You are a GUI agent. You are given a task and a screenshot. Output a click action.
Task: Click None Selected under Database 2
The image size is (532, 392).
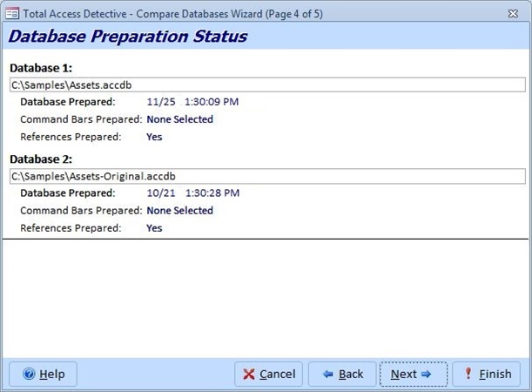(x=180, y=211)
